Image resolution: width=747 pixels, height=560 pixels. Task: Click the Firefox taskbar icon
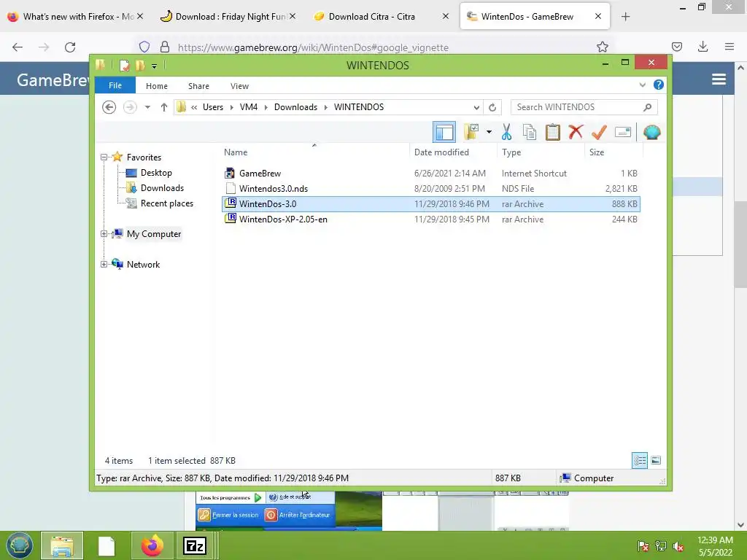coord(152,545)
